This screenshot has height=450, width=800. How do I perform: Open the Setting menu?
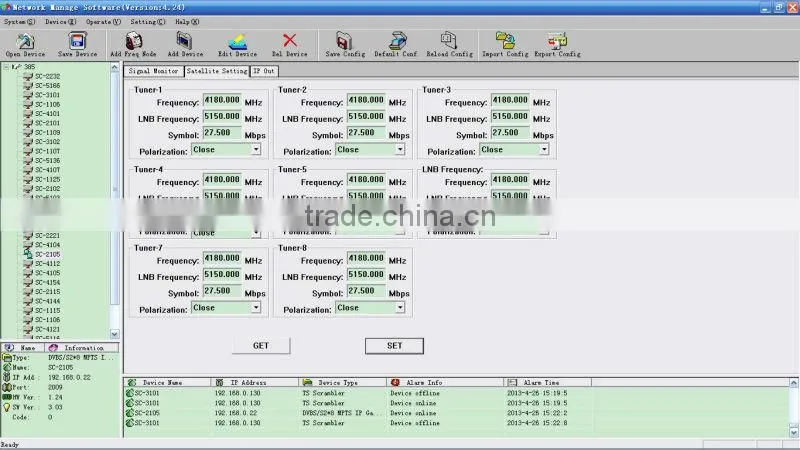[x=147, y=22]
